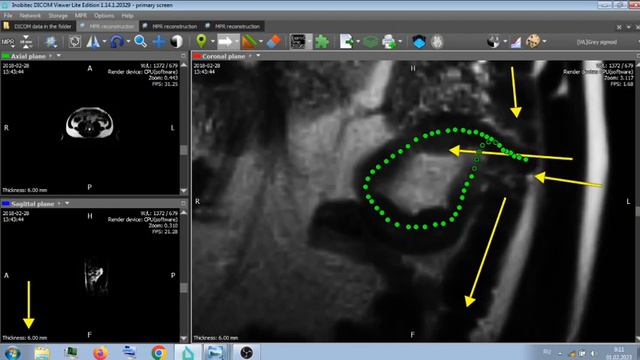The height and width of the screenshot is (360, 640).
Task: Open dropdown next to skull palette icon
Action: click(x=544, y=42)
